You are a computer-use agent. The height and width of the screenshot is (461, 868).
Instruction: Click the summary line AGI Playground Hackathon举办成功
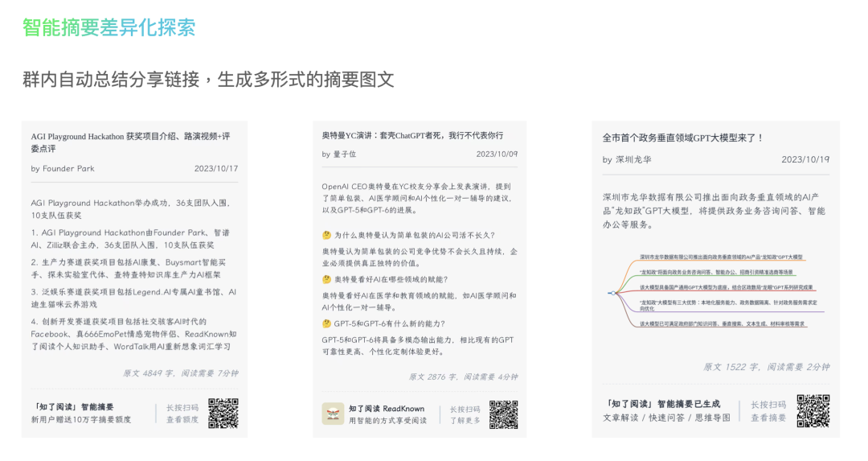pos(131,209)
